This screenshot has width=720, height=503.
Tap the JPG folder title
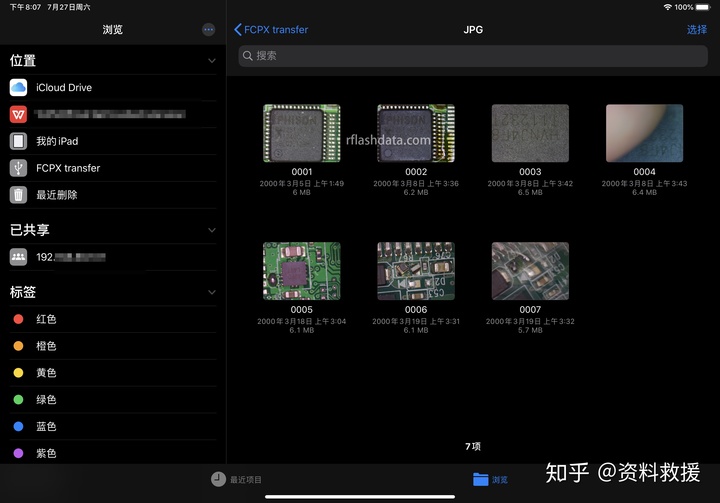pyautogui.click(x=473, y=30)
